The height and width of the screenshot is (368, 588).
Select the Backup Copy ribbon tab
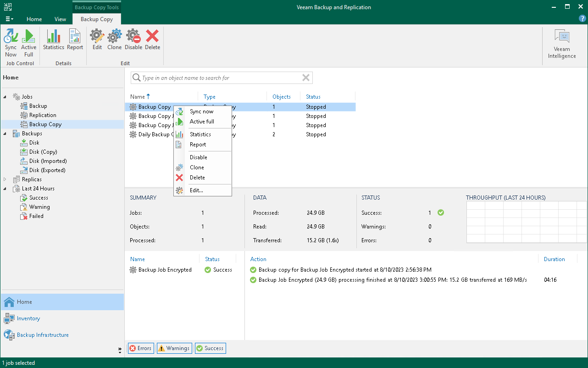click(97, 19)
